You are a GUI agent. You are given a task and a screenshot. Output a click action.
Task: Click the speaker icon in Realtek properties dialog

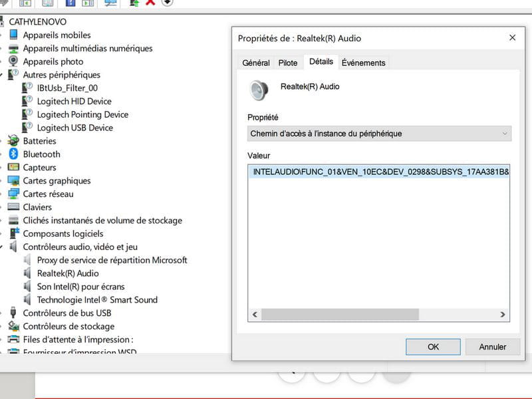[259, 90]
